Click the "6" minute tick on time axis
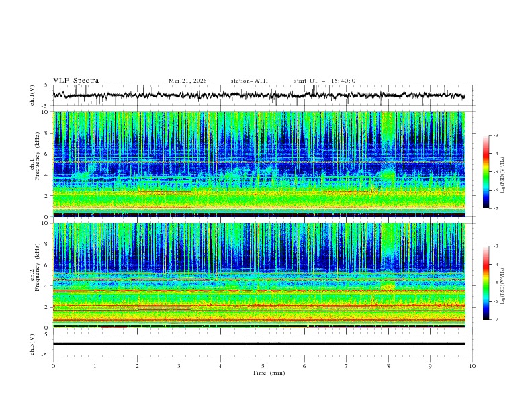 point(304,366)
